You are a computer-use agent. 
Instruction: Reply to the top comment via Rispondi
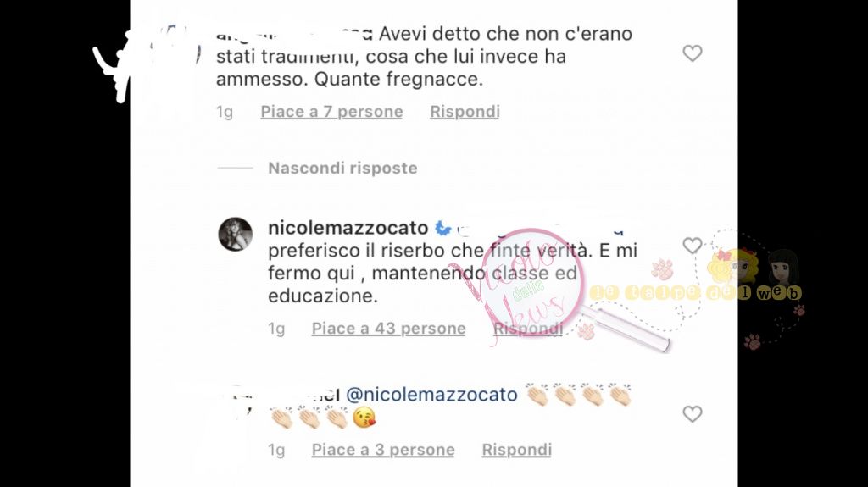[465, 112]
